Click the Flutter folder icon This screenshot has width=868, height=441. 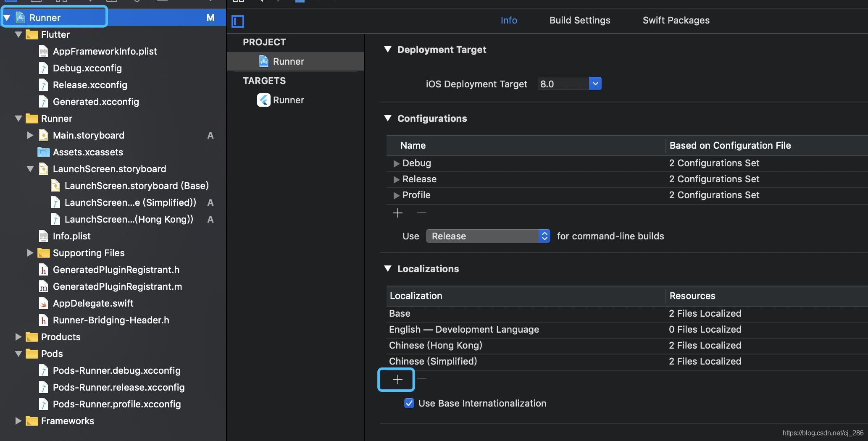click(x=32, y=34)
